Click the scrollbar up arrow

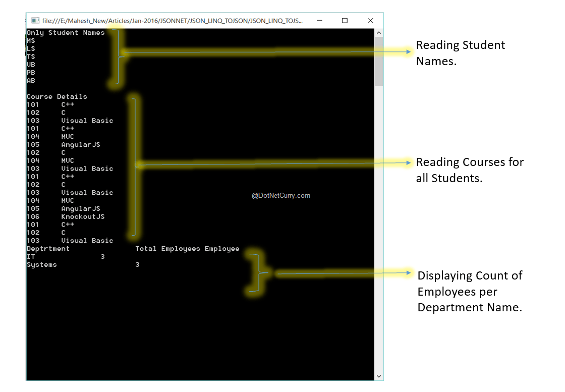coord(379,33)
